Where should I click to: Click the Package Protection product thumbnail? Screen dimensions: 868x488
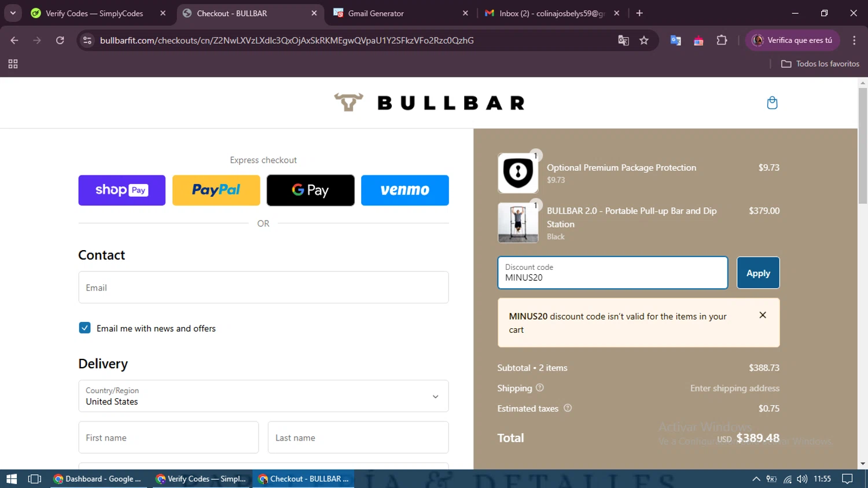click(518, 173)
